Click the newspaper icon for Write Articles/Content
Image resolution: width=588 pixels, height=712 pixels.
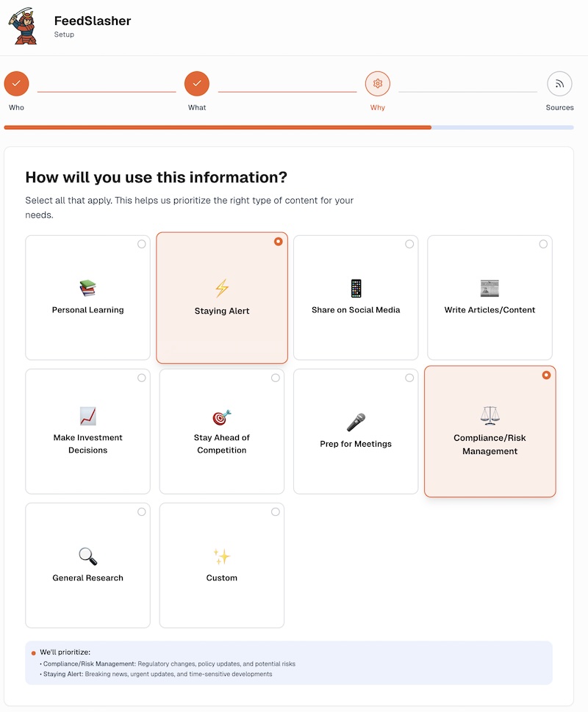[x=490, y=288]
